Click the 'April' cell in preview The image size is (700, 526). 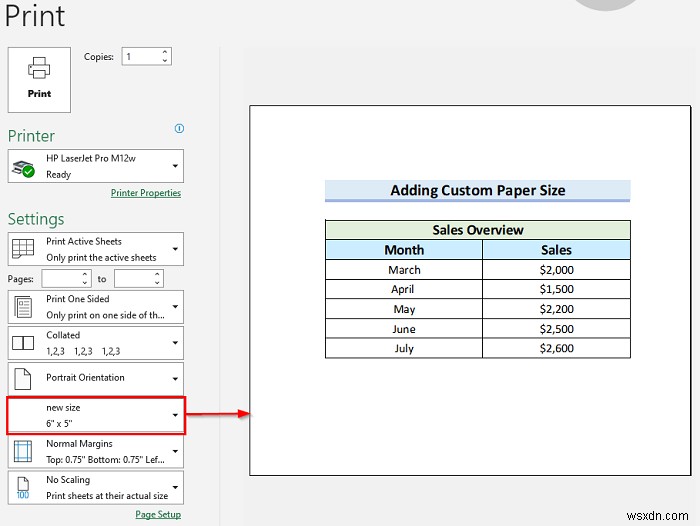click(404, 289)
